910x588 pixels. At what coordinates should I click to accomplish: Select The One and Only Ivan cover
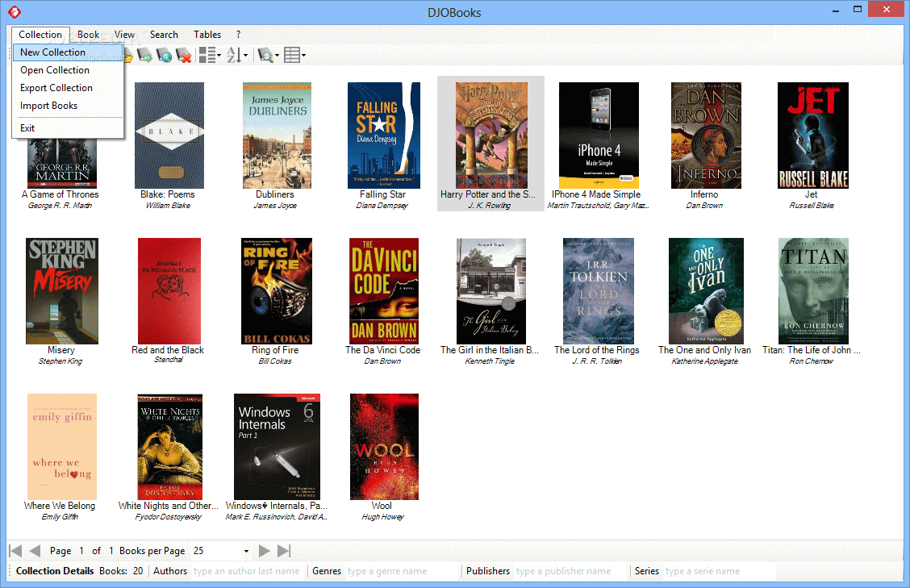(706, 291)
